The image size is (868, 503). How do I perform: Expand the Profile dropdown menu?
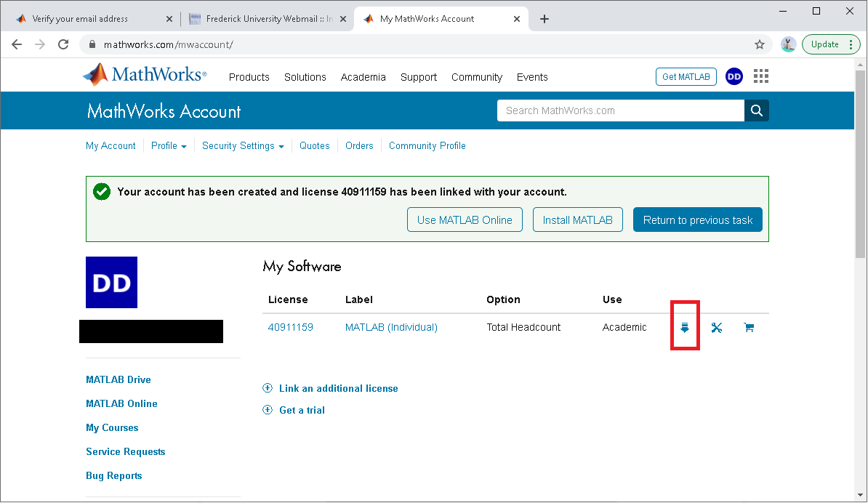point(169,146)
